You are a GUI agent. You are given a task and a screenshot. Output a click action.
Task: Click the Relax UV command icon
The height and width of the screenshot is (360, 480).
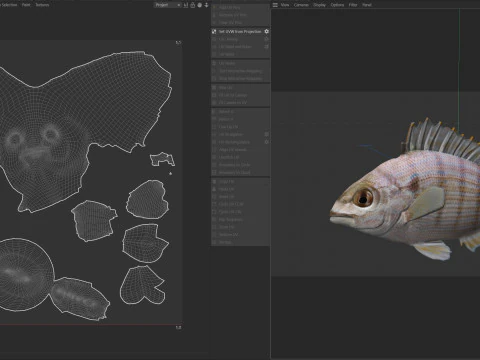[x=214, y=88]
